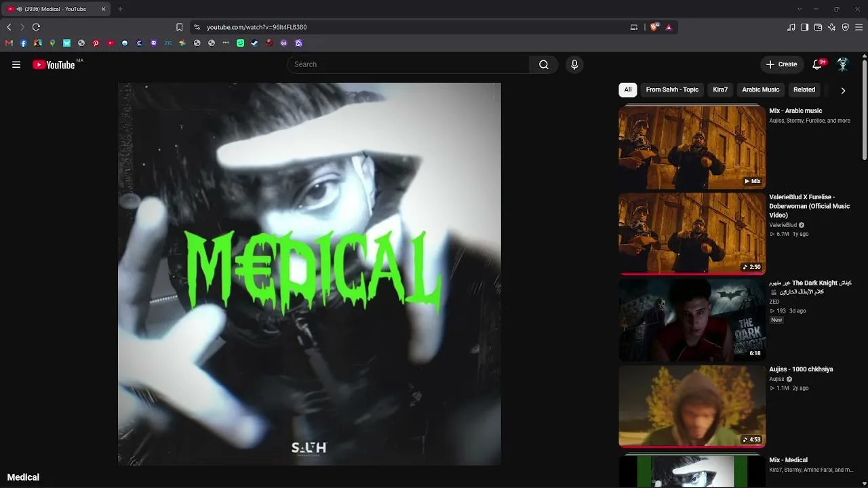This screenshot has width=868, height=488.
Task: Click the Medical video title text
Action: point(23,477)
